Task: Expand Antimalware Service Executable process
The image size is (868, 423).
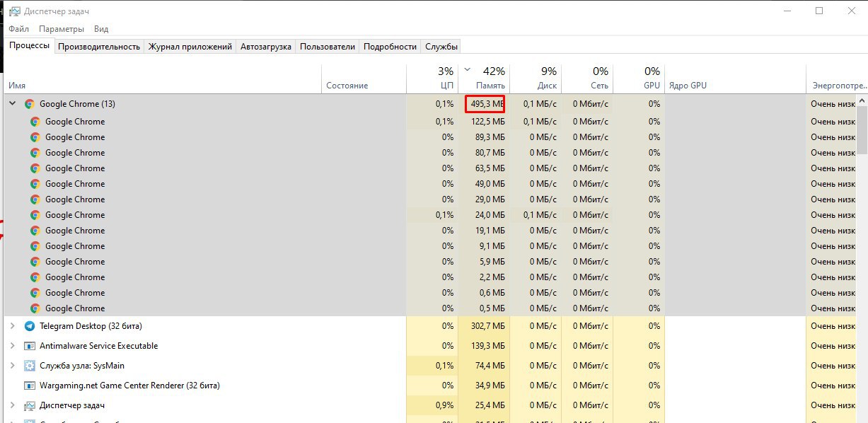Action: click(12, 346)
